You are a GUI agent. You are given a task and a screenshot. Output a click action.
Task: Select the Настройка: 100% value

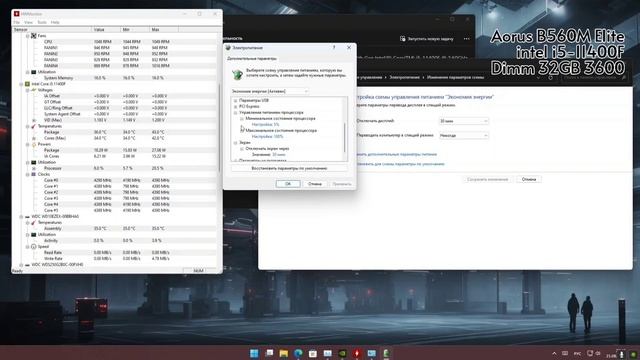267,137
